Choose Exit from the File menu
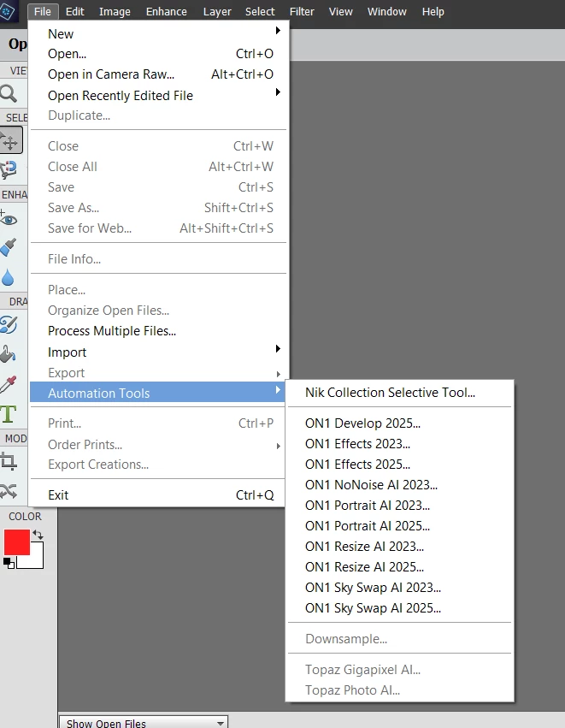565x728 pixels. point(159,495)
